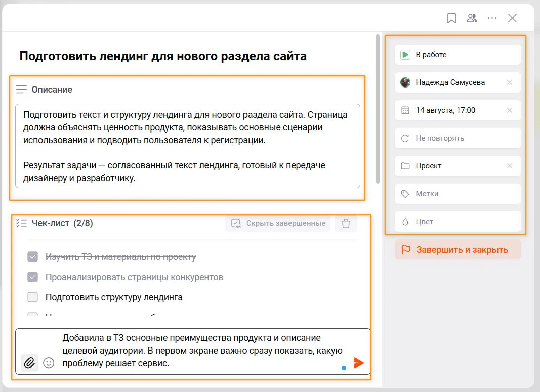
Task: Click the flag icon in Завершить button
Action: pos(406,249)
